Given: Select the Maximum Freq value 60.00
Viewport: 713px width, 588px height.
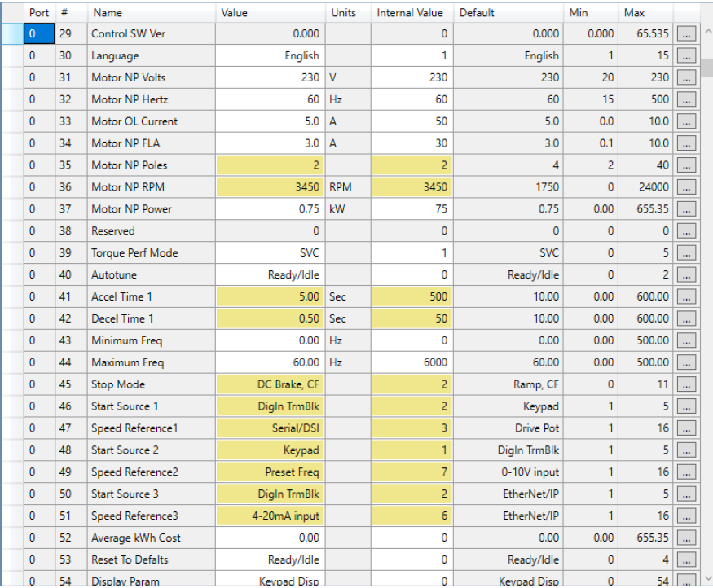Looking at the screenshot, I should [270, 362].
